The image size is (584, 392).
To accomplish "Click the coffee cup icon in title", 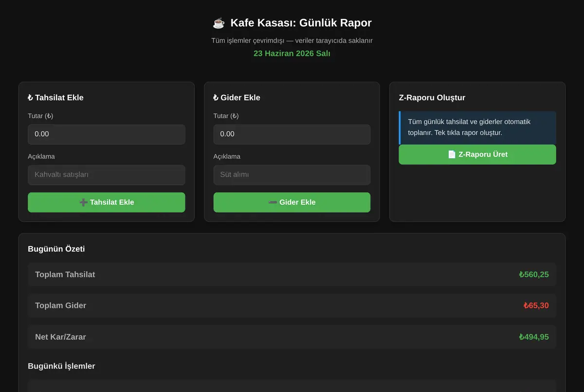I will tap(219, 23).
